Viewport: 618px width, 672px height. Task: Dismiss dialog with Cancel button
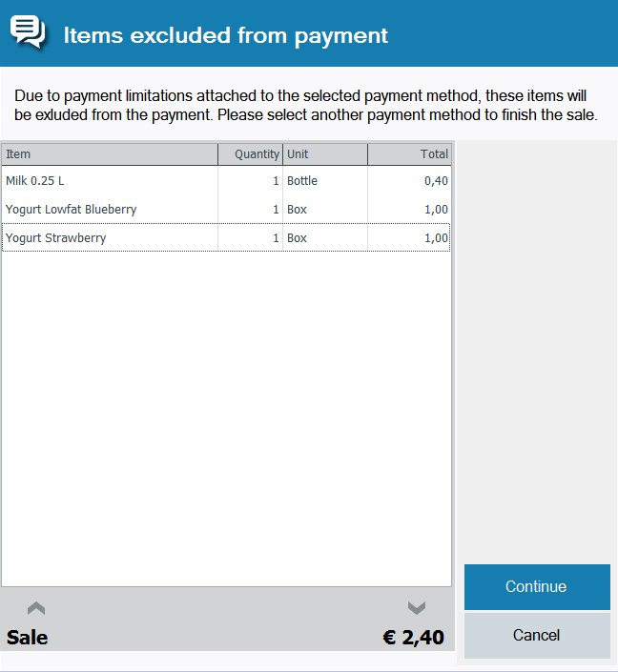coord(537,635)
